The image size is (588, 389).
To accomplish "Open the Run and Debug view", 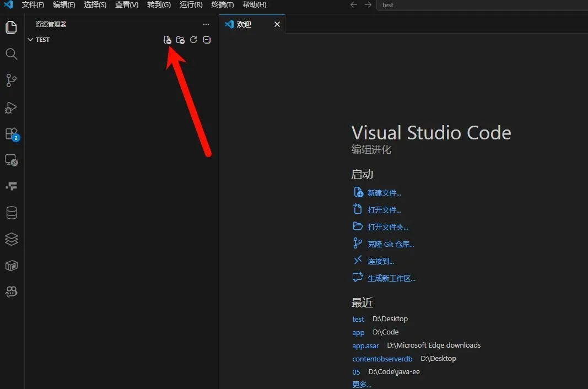I will [x=11, y=107].
